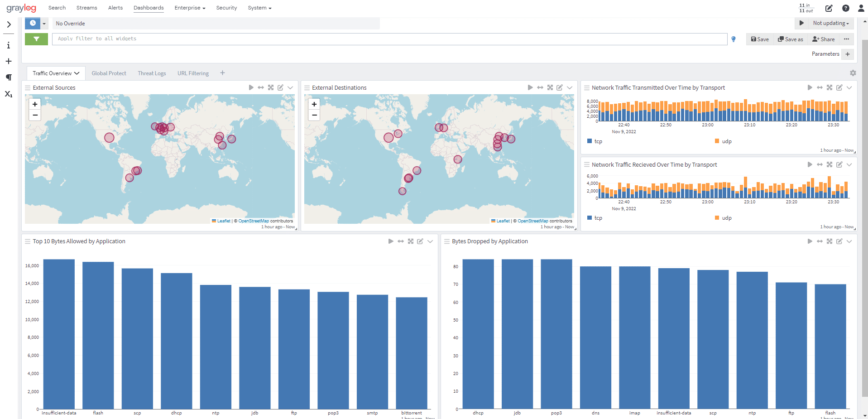Expand the Enterprise menu
The width and height of the screenshot is (868, 419).
click(x=190, y=8)
